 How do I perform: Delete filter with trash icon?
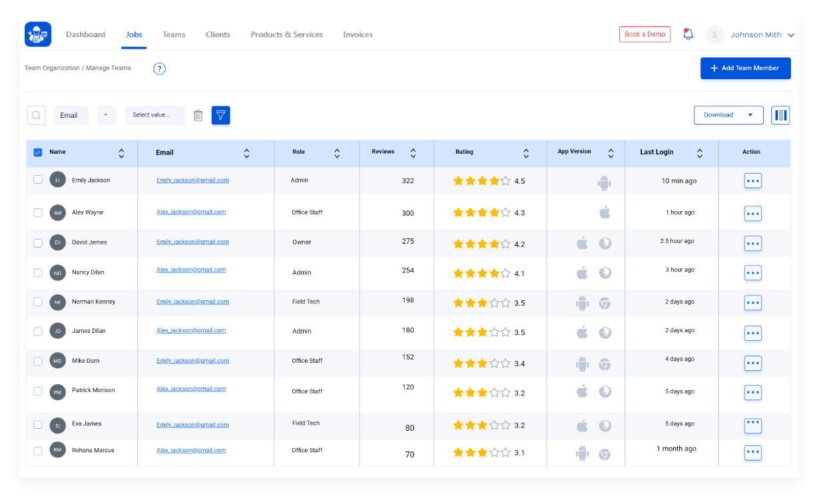click(x=198, y=115)
